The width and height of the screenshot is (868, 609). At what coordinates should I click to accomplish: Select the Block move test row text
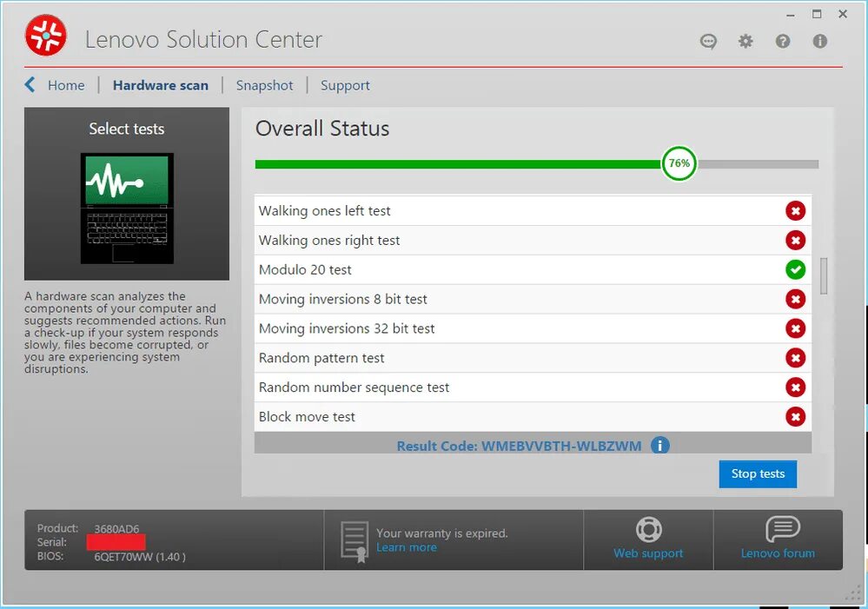pos(307,417)
